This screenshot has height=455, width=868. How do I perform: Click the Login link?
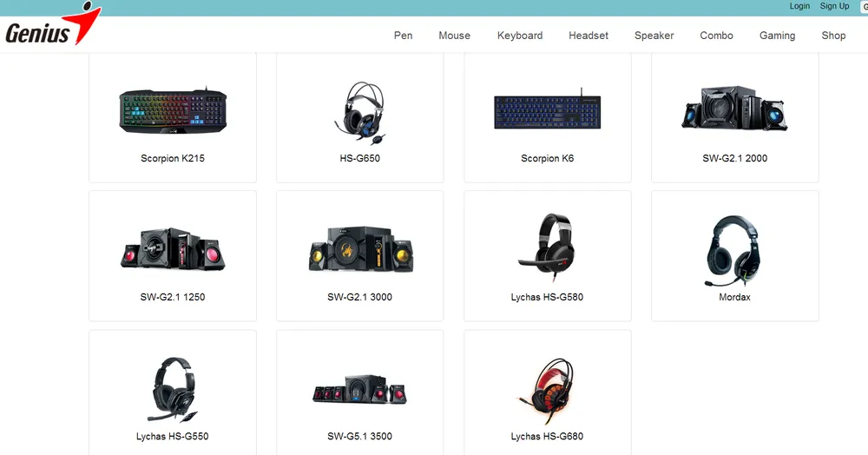(799, 6)
